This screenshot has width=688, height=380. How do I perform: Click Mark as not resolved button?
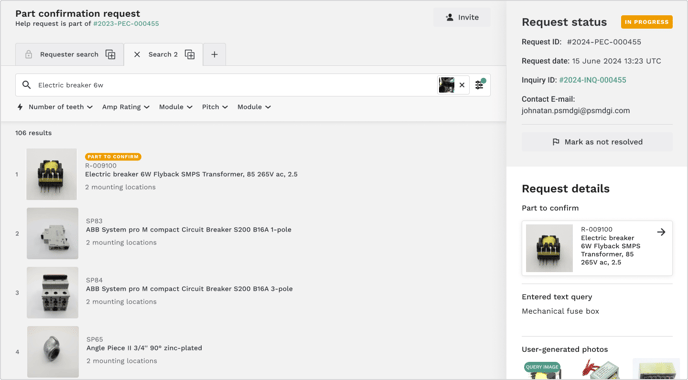tap(597, 142)
